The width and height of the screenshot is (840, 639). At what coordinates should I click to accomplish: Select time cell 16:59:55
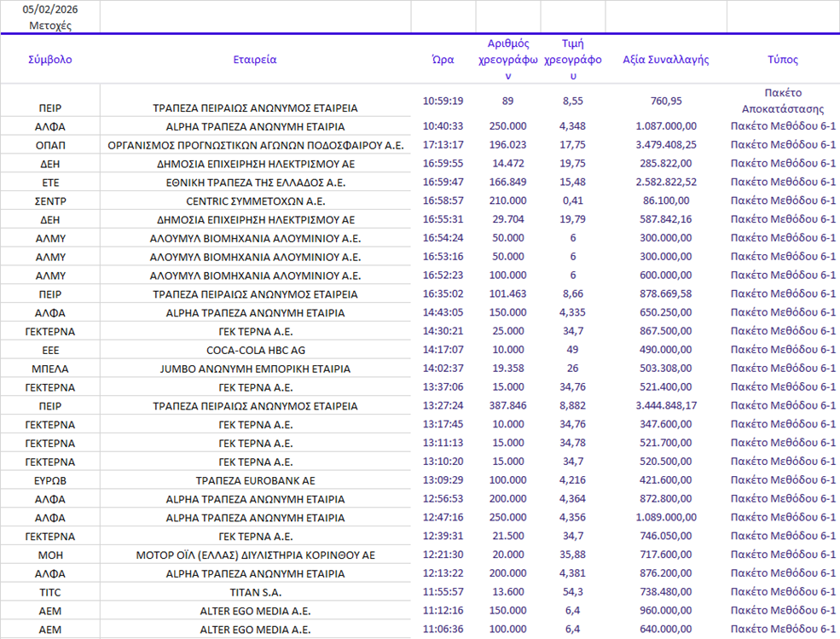click(443, 164)
